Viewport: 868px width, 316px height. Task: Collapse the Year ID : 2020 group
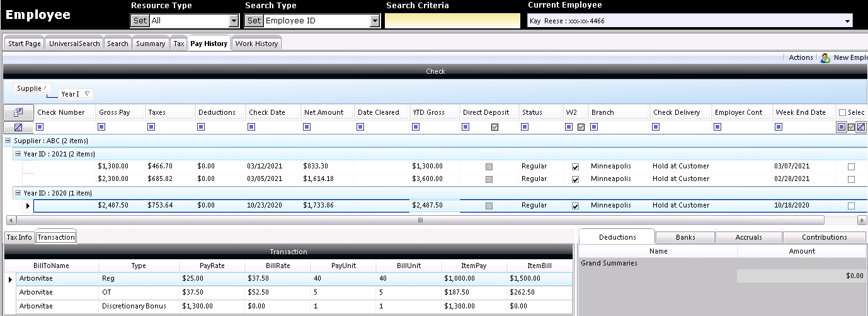pyautogui.click(x=16, y=193)
